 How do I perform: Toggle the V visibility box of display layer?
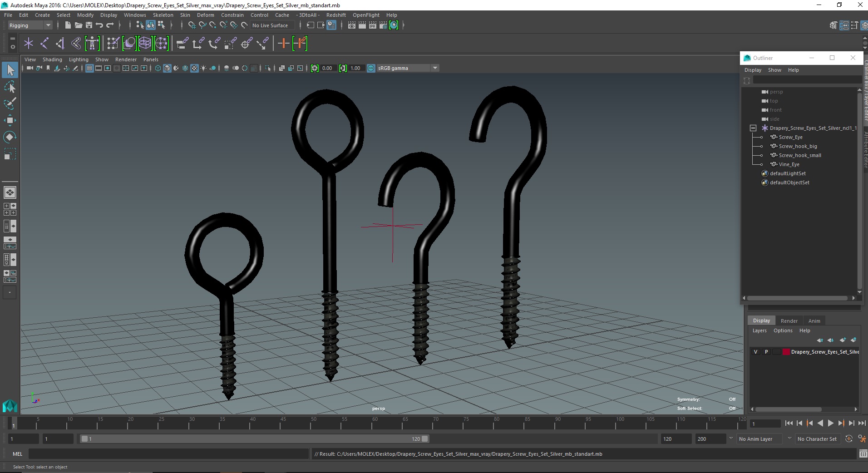click(756, 352)
